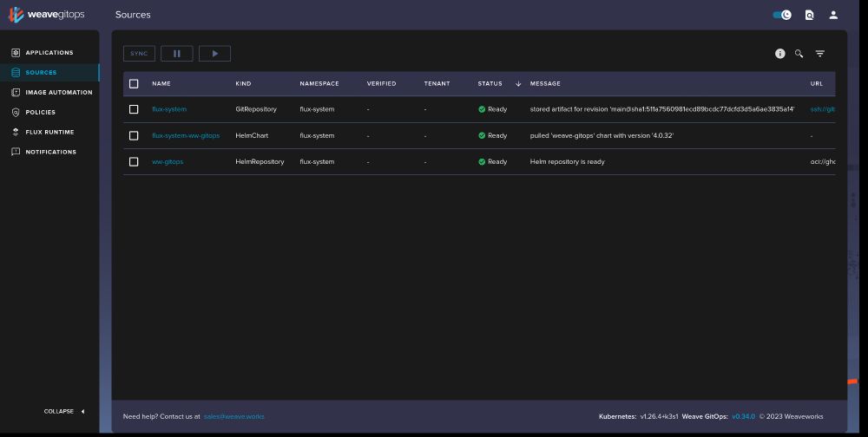Open the ww-gitops source link

[x=168, y=161]
